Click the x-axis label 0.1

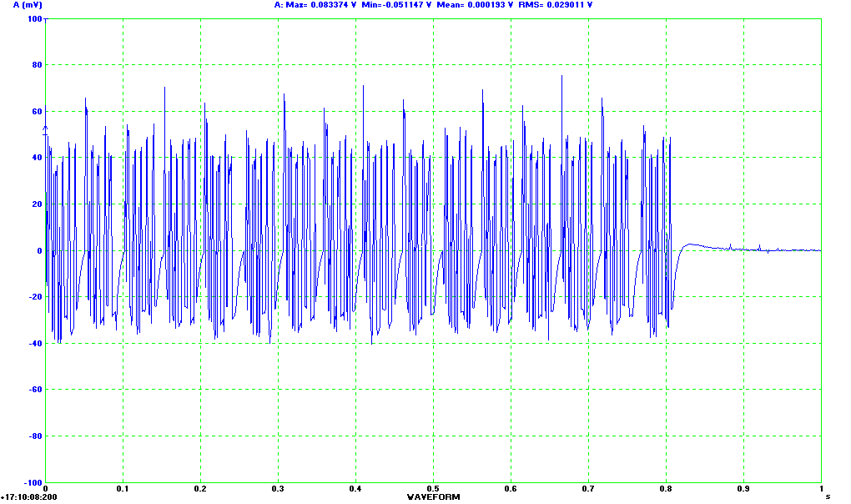pyautogui.click(x=123, y=489)
